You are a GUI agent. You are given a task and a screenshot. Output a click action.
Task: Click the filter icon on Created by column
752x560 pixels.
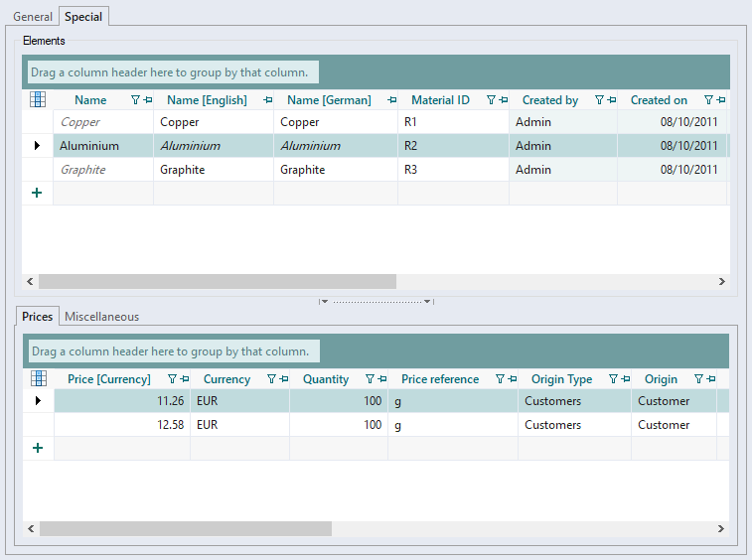pos(599,100)
